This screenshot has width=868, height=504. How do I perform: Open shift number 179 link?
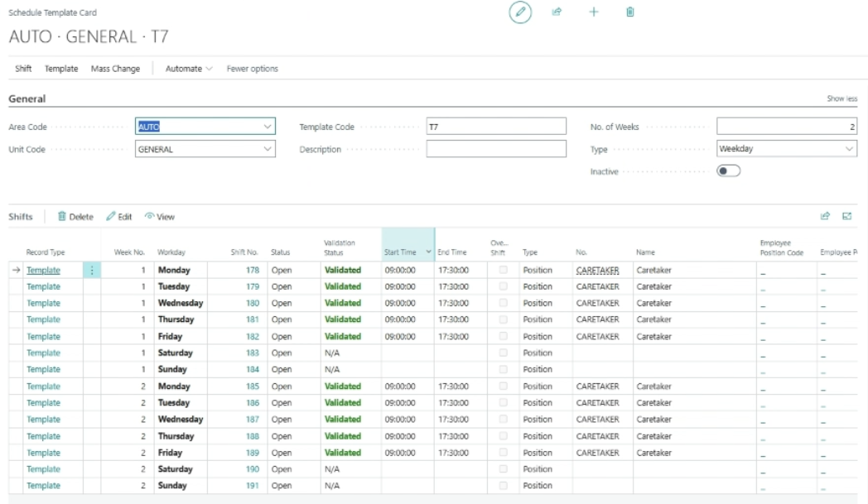point(253,286)
